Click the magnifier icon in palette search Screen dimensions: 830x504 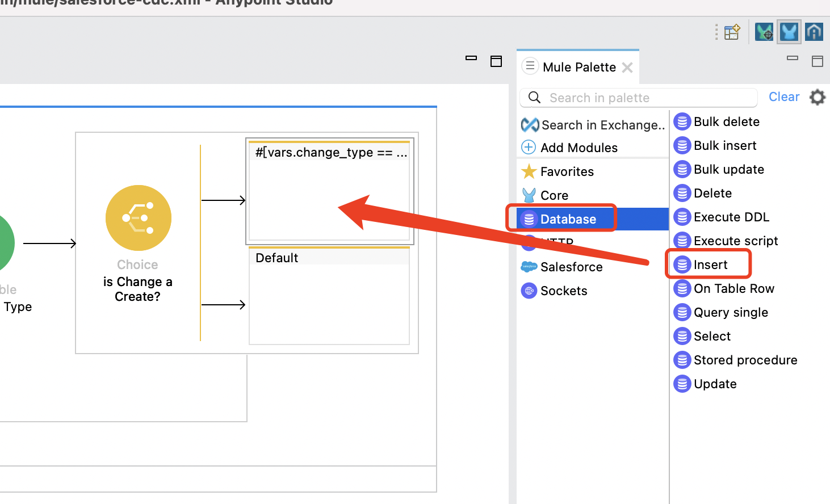pos(534,97)
